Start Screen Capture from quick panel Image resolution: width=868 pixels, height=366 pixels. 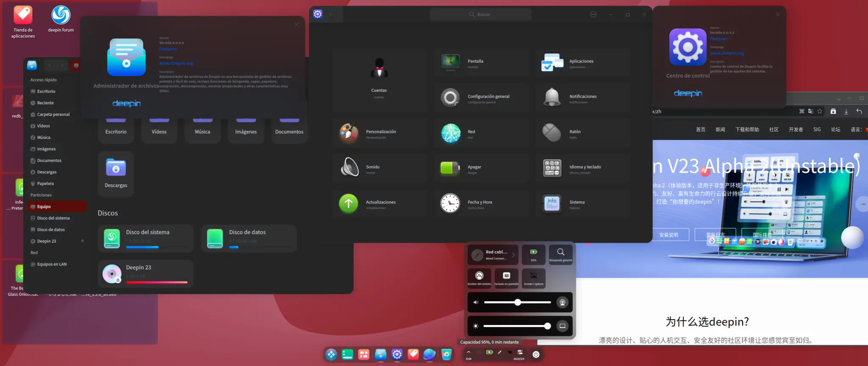(x=534, y=278)
